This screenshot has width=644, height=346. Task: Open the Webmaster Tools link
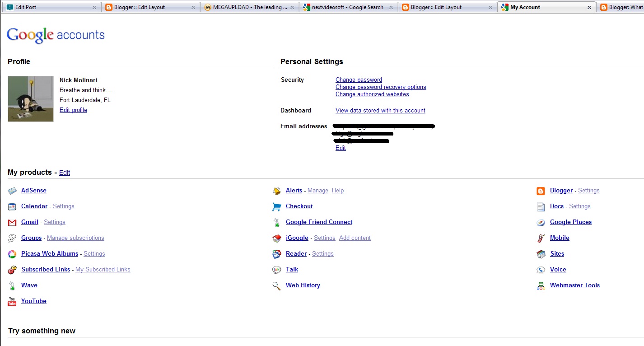[x=575, y=285]
